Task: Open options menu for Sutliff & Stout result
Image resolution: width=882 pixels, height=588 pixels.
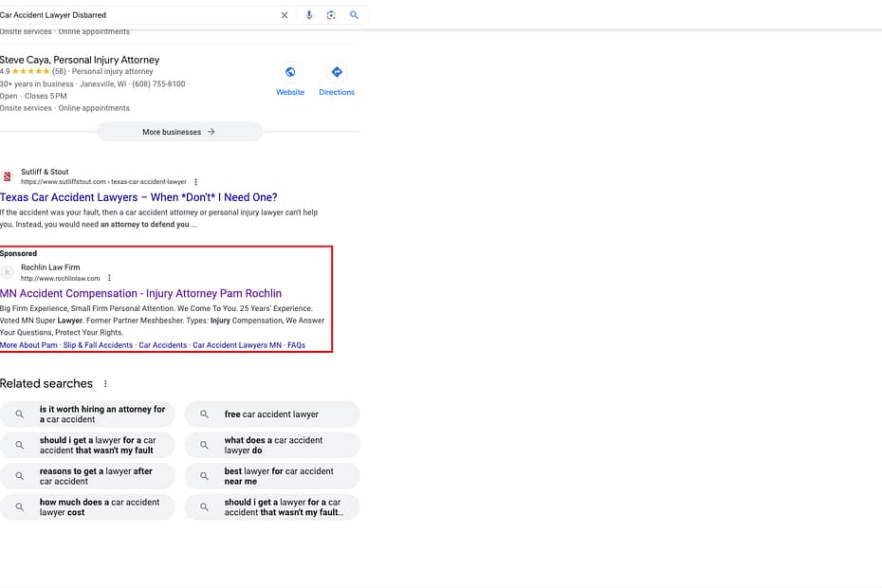Action: click(195, 182)
